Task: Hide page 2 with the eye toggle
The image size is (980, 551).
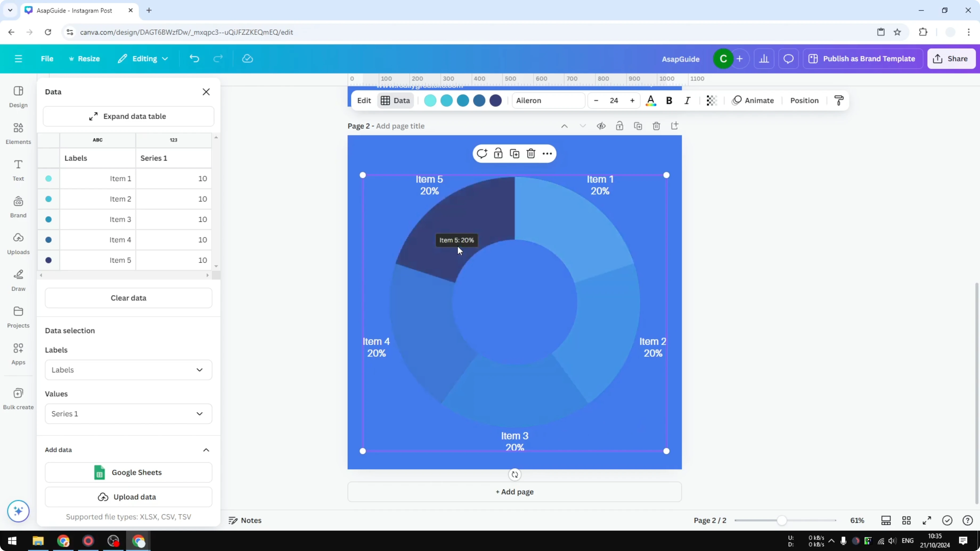Action: tap(601, 126)
